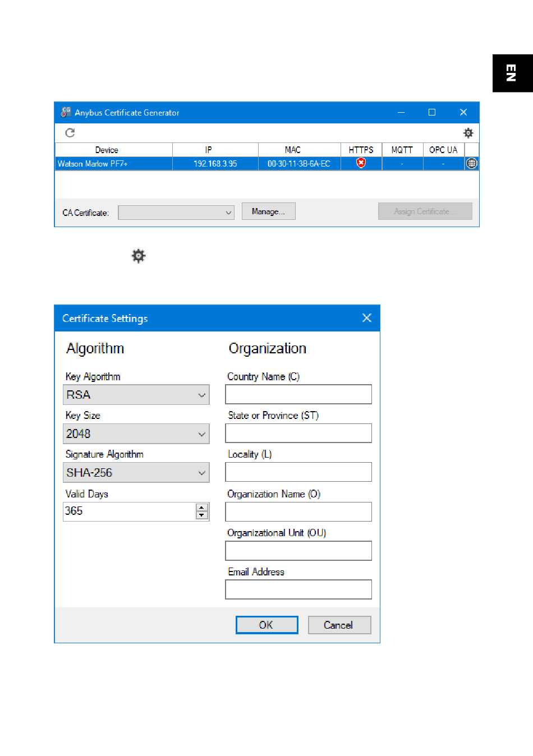The height and width of the screenshot is (756, 533).
Task: Click Cancel in Certificate Settings
Action: (339, 625)
